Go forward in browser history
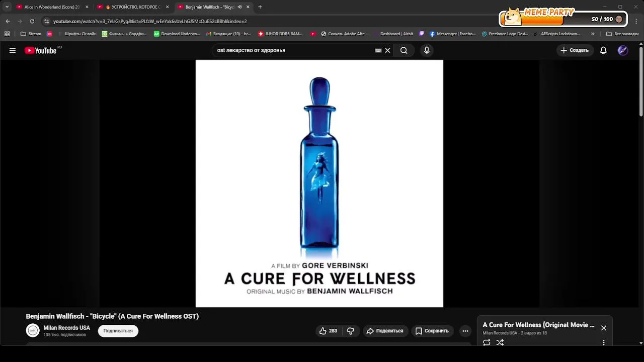Viewport: 644px width, 362px height. tap(20, 21)
